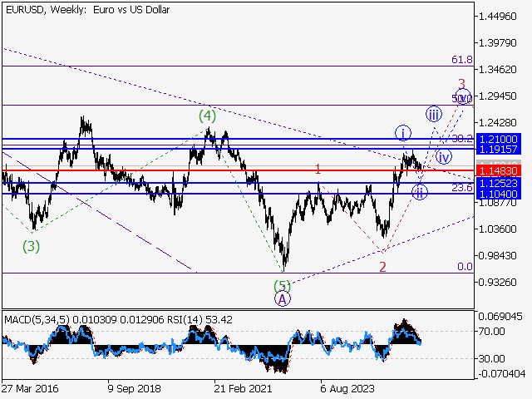Select the circled wave i marker
Screen dimensions: 532x399
click(402, 133)
